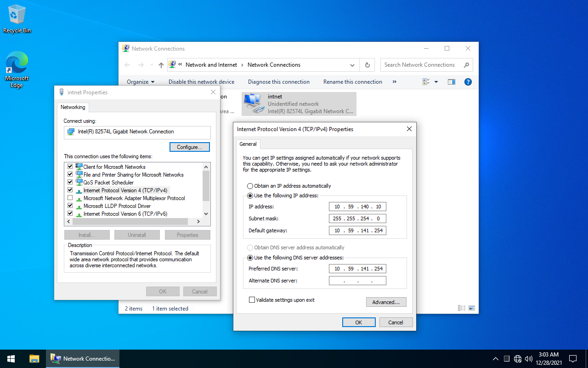Click the network globe tray icon
588x368 pixels.
(x=518, y=359)
